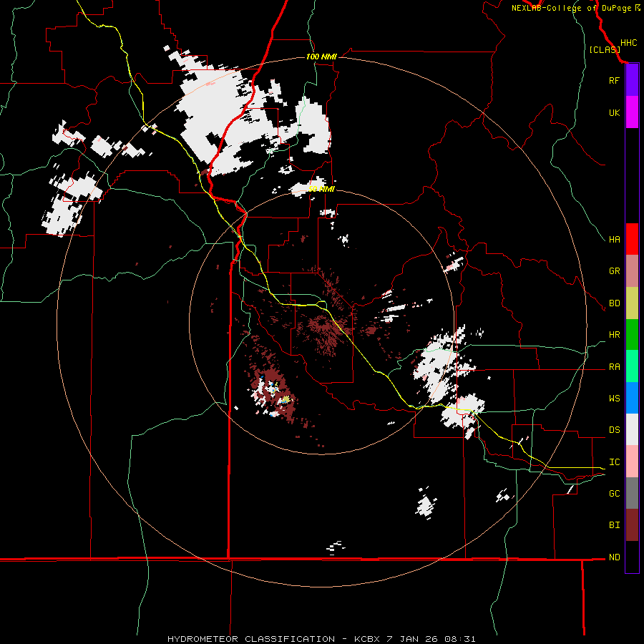The image size is (644, 644).
Task: Click the [CLAS] units label
Action: point(605,49)
